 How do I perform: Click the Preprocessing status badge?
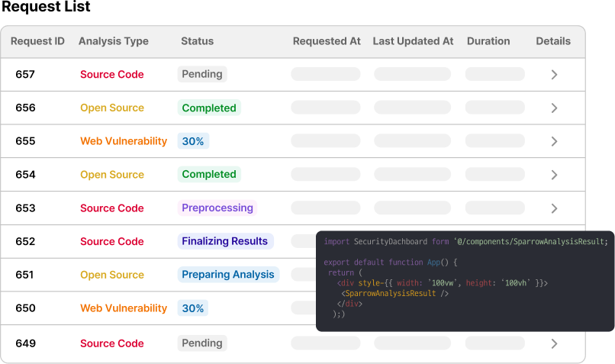point(217,208)
